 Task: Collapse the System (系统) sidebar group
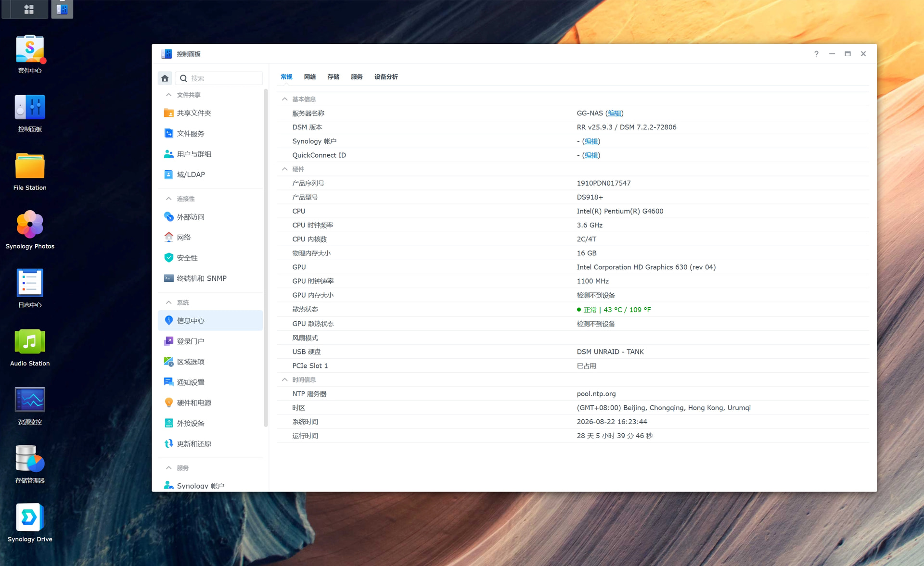pos(168,302)
